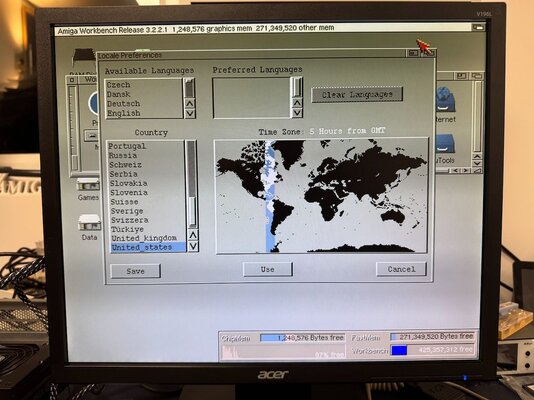Click Locale Preferences window zoom gadget
The image size is (534, 400).
pos(413,53)
